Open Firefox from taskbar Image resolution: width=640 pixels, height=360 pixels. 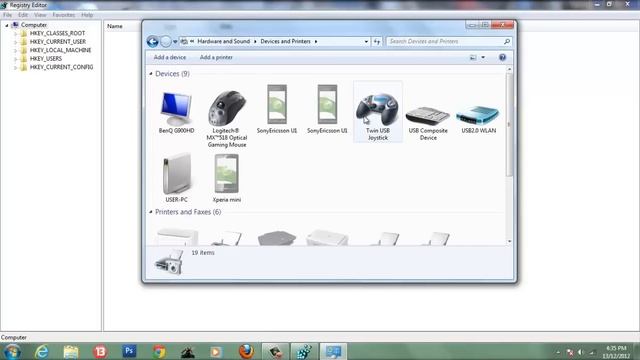click(246, 351)
